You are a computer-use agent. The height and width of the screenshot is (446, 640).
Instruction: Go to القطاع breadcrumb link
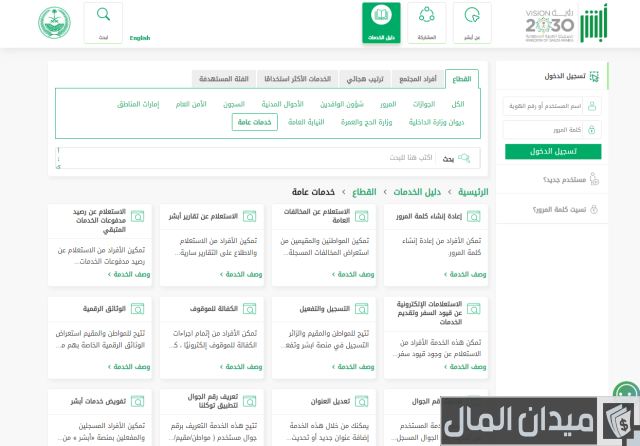point(364,192)
